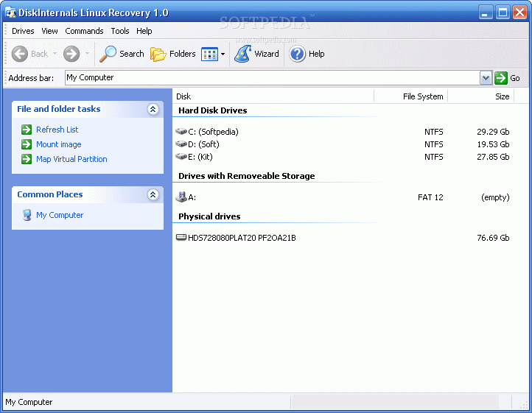Select the E: drive icon
532x413 pixels.
[181, 156]
